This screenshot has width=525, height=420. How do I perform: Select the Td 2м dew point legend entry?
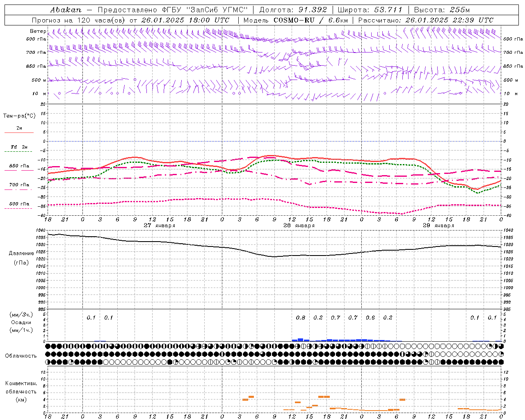(x=19, y=147)
